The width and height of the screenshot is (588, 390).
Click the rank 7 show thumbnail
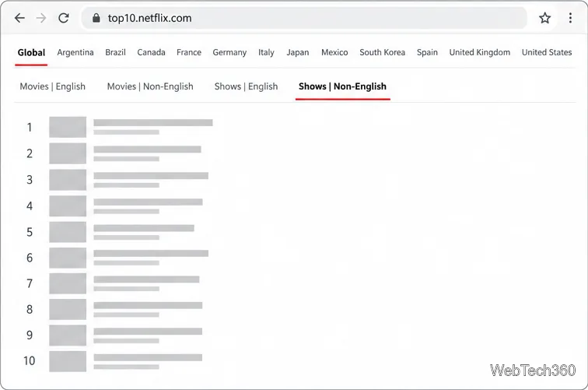68,283
